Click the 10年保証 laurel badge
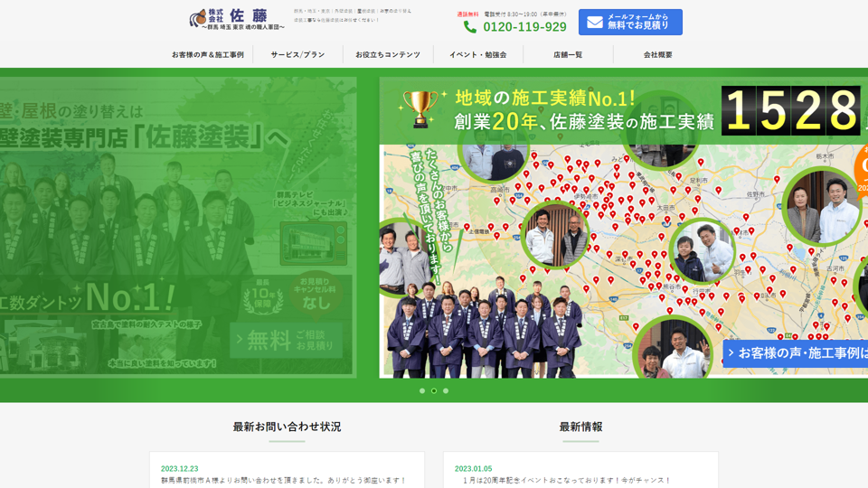868x488 pixels. 262,290
